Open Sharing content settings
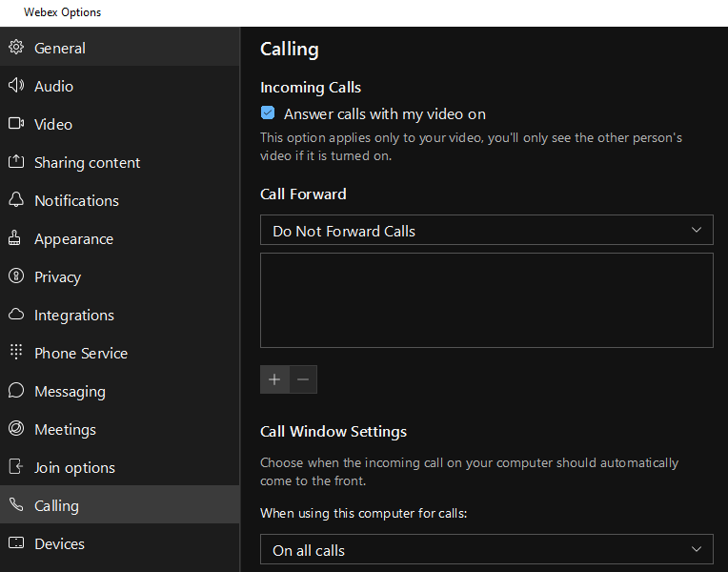Image resolution: width=728 pixels, height=572 pixels. 120,162
